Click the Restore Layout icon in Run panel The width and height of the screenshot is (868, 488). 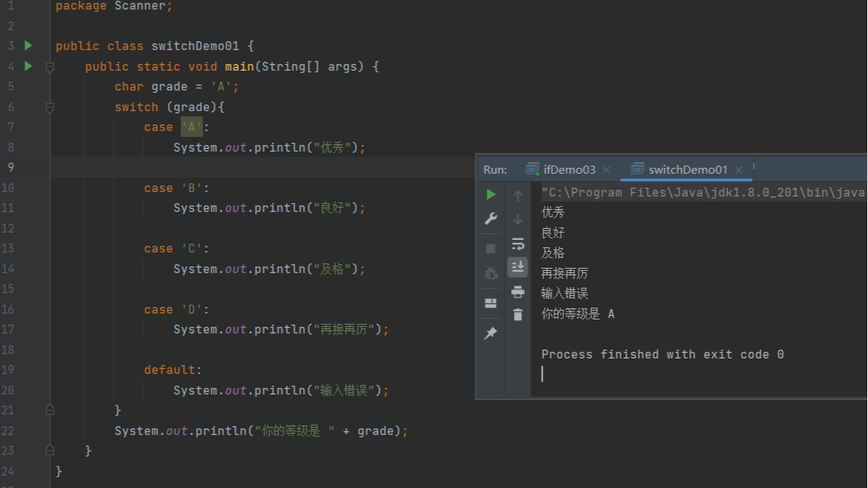491,303
